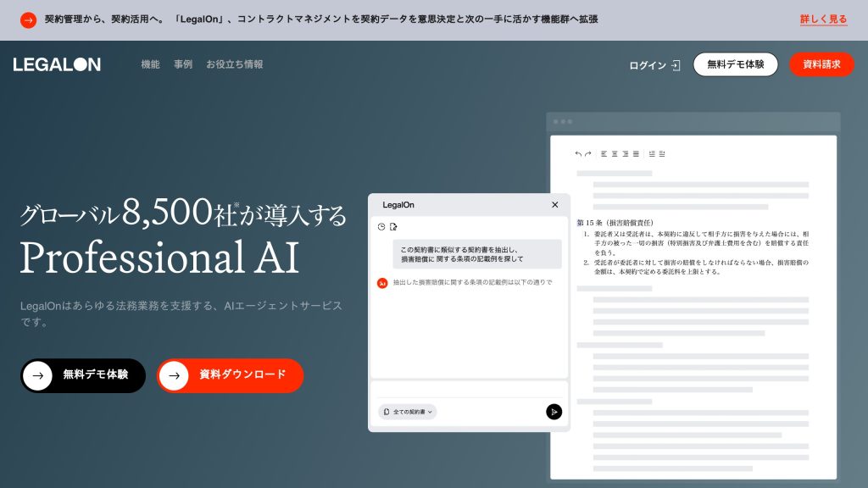The image size is (868, 488).
Task: Click the undo icon in document toolbar
Action: pyautogui.click(x=578, y=154)
